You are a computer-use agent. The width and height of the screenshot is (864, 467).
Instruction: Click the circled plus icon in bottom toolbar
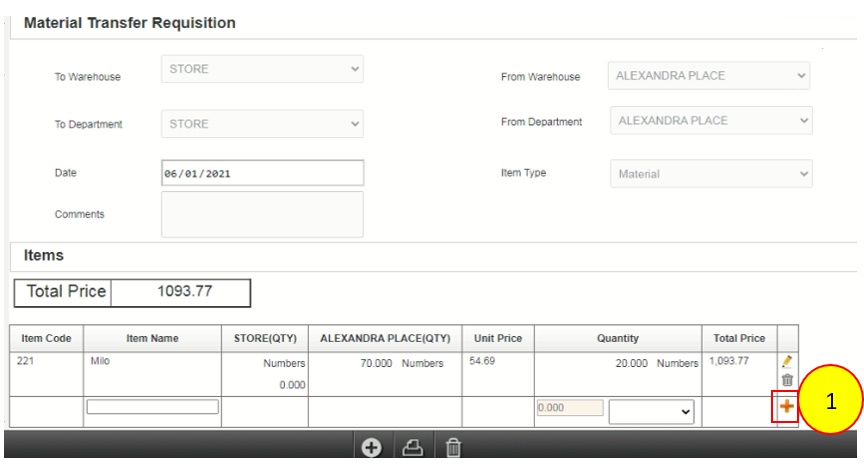(371, 449)
